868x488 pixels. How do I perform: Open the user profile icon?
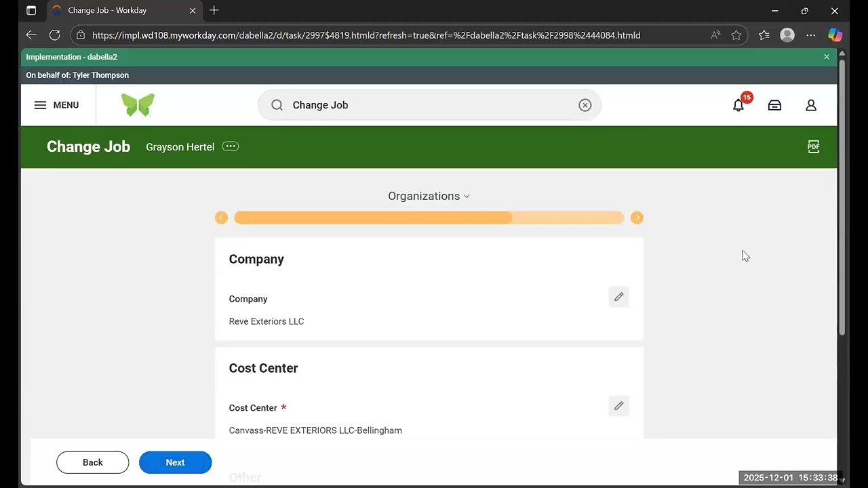811,105
